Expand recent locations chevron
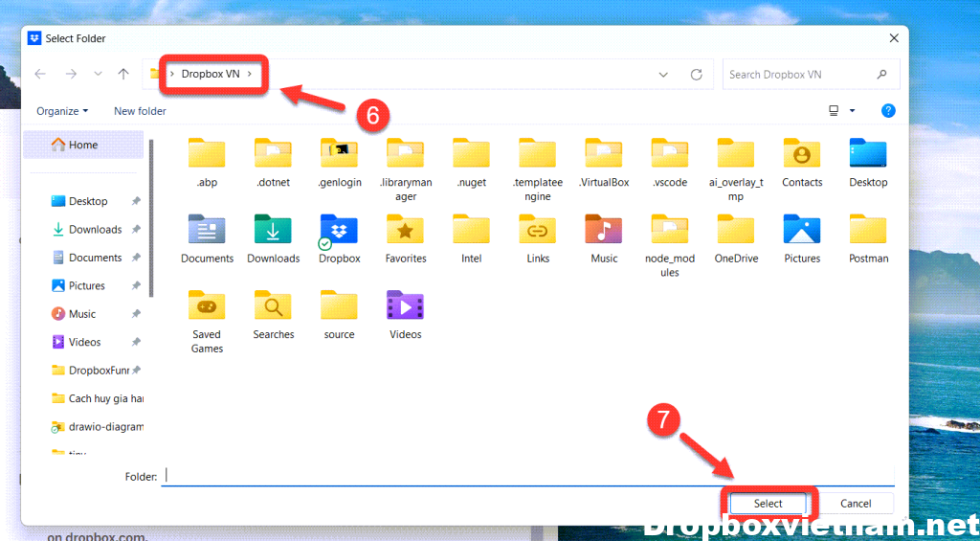This screenshot has height=541, width=980. [98, 75]
